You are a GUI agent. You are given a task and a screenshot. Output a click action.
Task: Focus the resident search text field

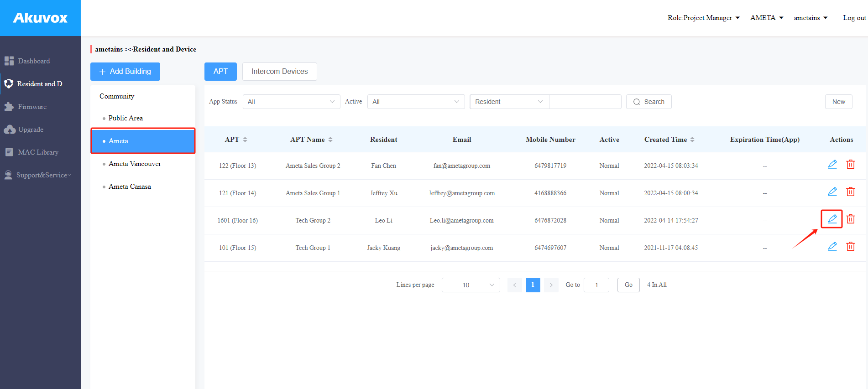(585, 102)
